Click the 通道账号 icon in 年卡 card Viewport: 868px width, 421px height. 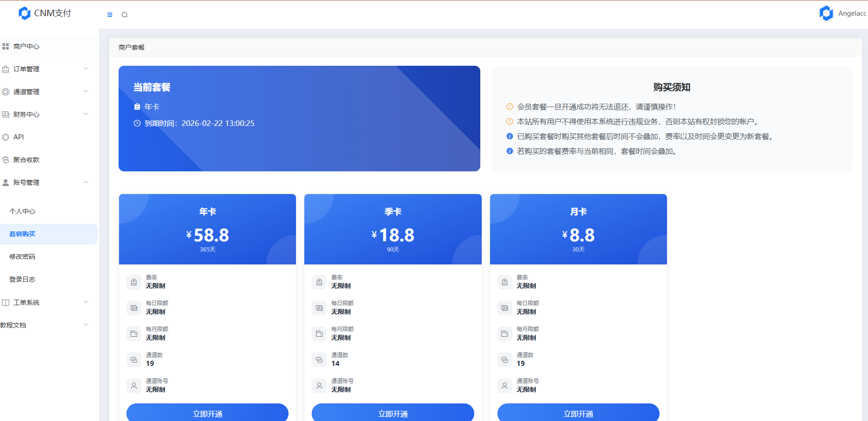coord(134,386)
